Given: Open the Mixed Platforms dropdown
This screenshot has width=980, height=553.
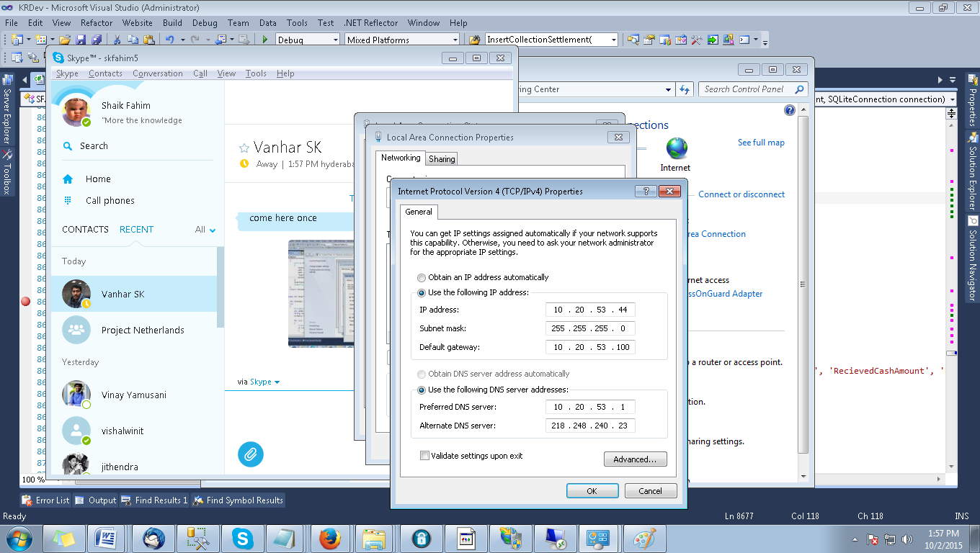Looking at the screenshot, I should pos(454,40).
